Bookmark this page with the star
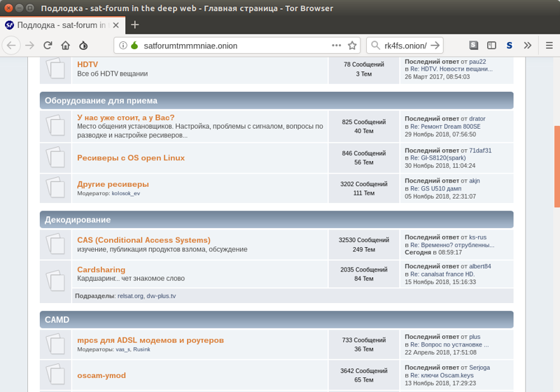The width and height of the screenshot is (560, 392). (352, 45)
